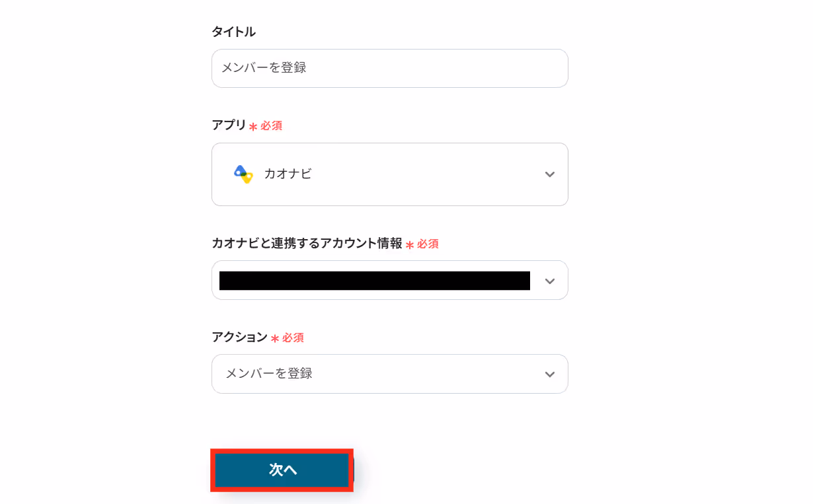The height and width of the screenshot is (504, 813).
Task: Open the カオナビ app selector box
Action: click(x=390, y=174)
